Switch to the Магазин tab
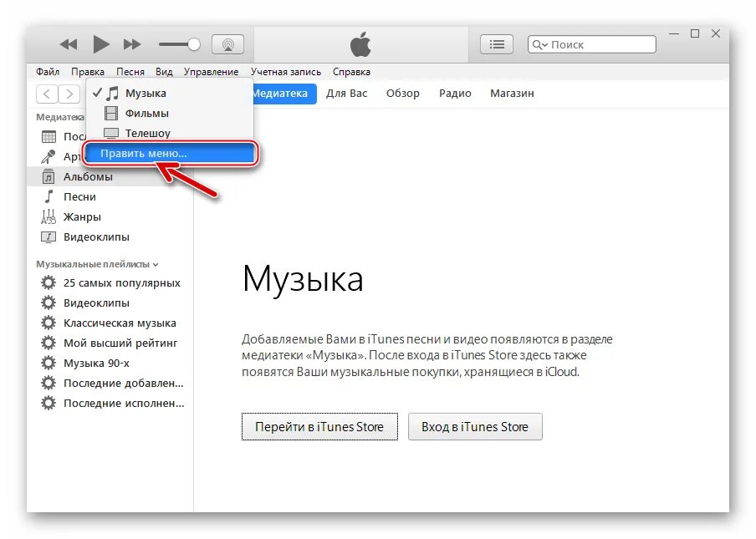Image resolution: width=756 pixels, height=539 pixels. [x=512, y=94]
